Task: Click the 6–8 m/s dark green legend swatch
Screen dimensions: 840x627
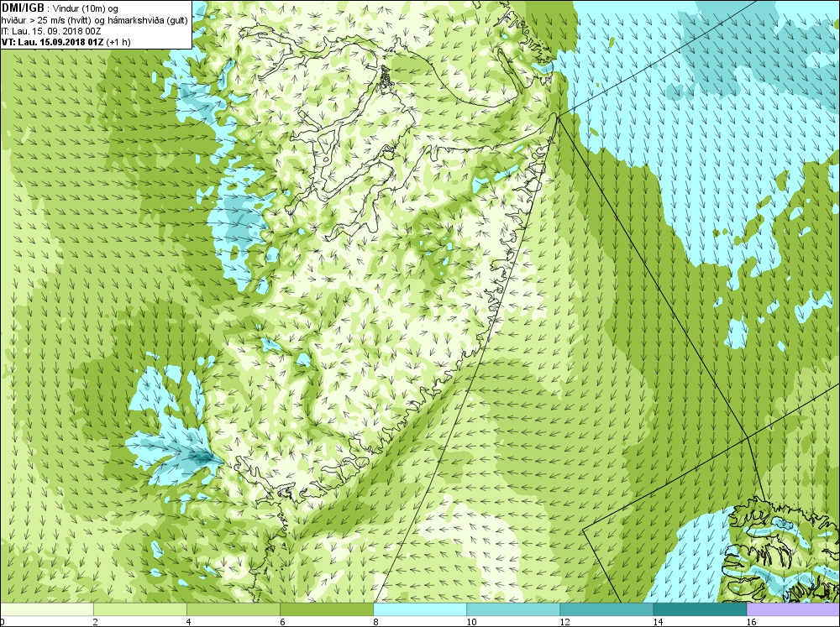Action: [x=327, y=609]
